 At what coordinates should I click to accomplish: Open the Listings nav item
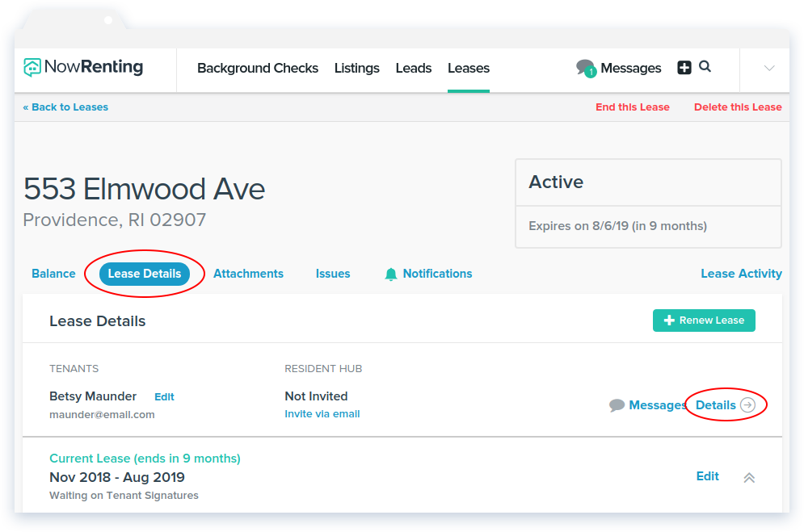tap(357, 68)
